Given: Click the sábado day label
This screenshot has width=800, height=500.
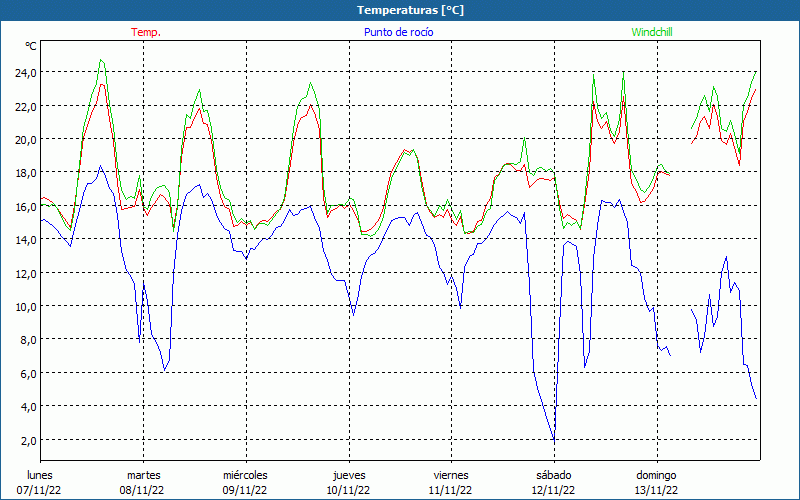Looking at the screenshot, I should tap(554, 475).
